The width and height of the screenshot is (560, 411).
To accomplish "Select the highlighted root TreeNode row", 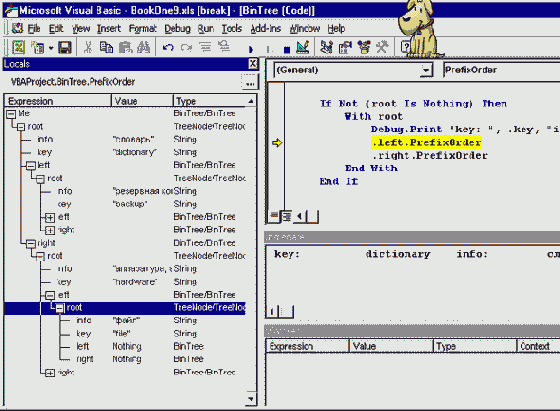I will click(x=125, y=307).
